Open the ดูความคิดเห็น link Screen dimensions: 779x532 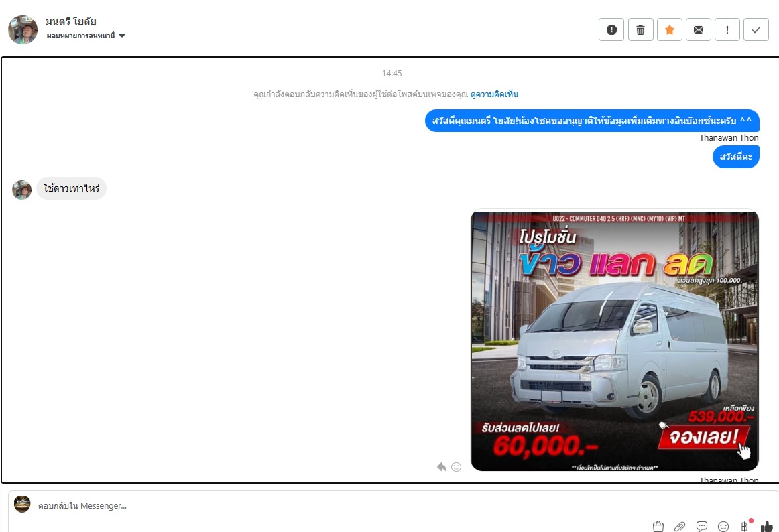pos(494,94)
